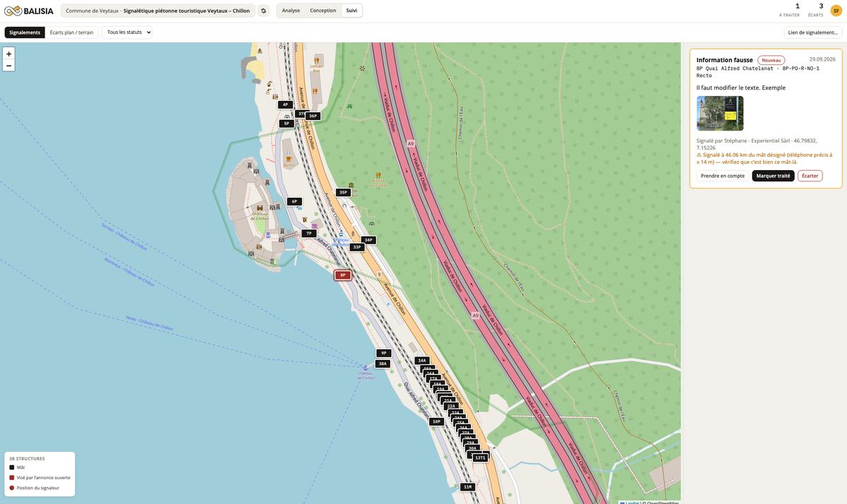Select the highlighted red 8P mast marker

point(342,275)
